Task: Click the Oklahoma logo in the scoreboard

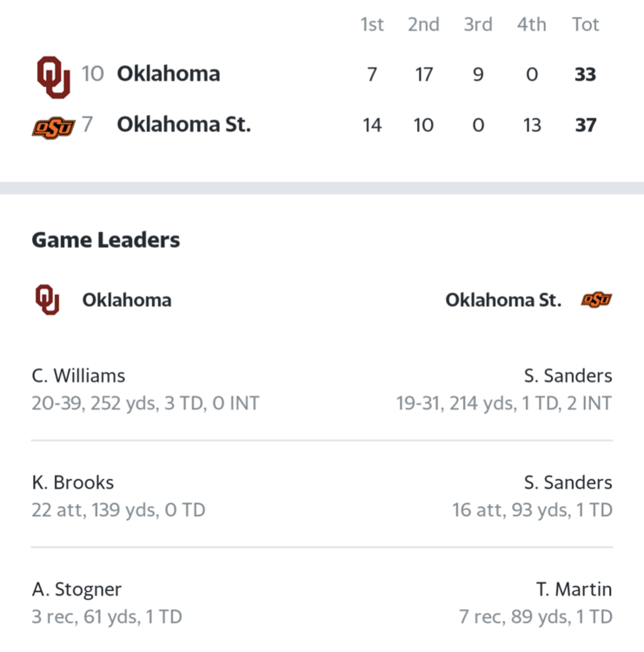Action: click(x=54, y=77)
